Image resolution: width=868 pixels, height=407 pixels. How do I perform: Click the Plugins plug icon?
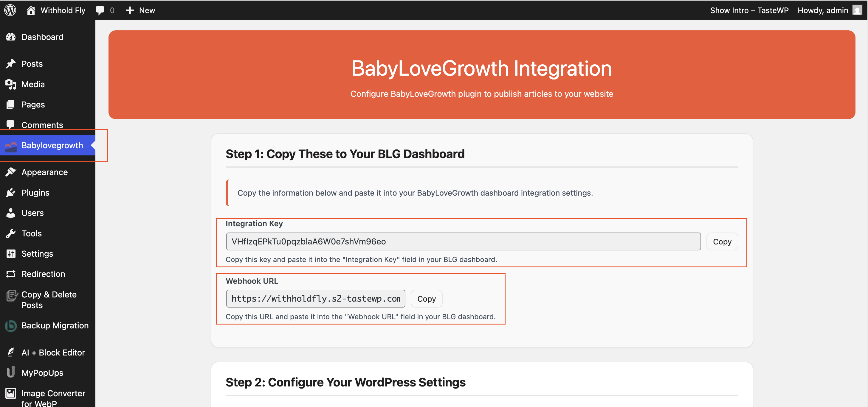coord(11,193)
